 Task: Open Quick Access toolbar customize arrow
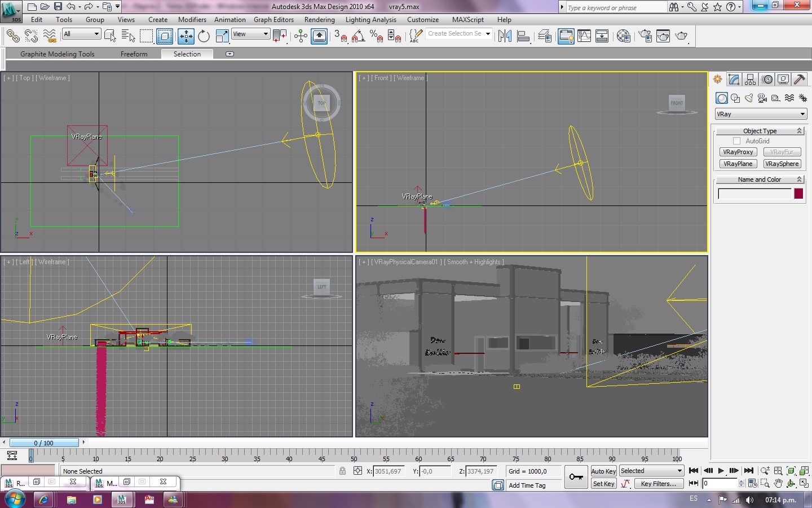(x=117, y=7)
